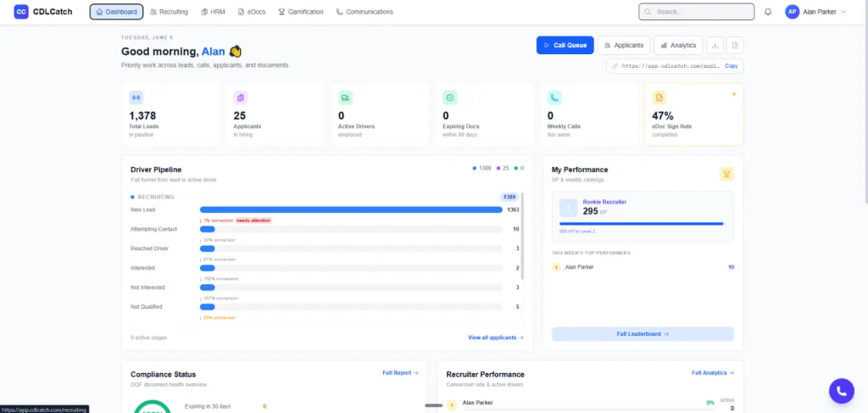Click the New Lead pipeline bar

(x=351, y=209)
